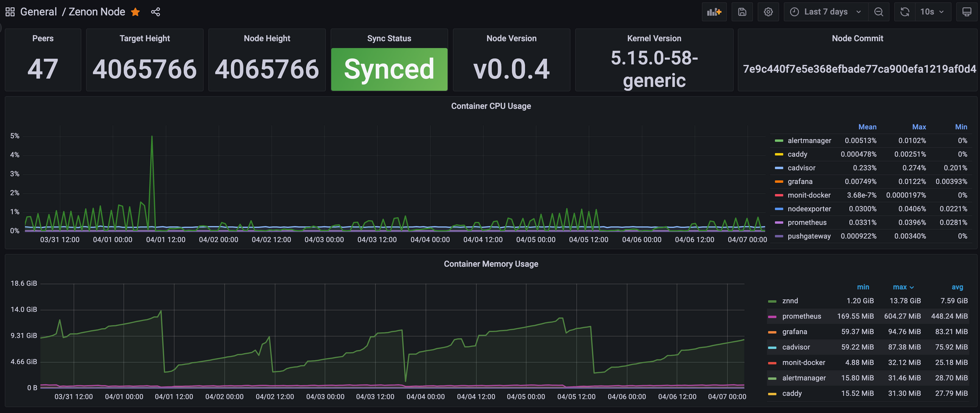Toggle alertmanager series in CPU legend
980x413 pixels.
pos(809,141)
